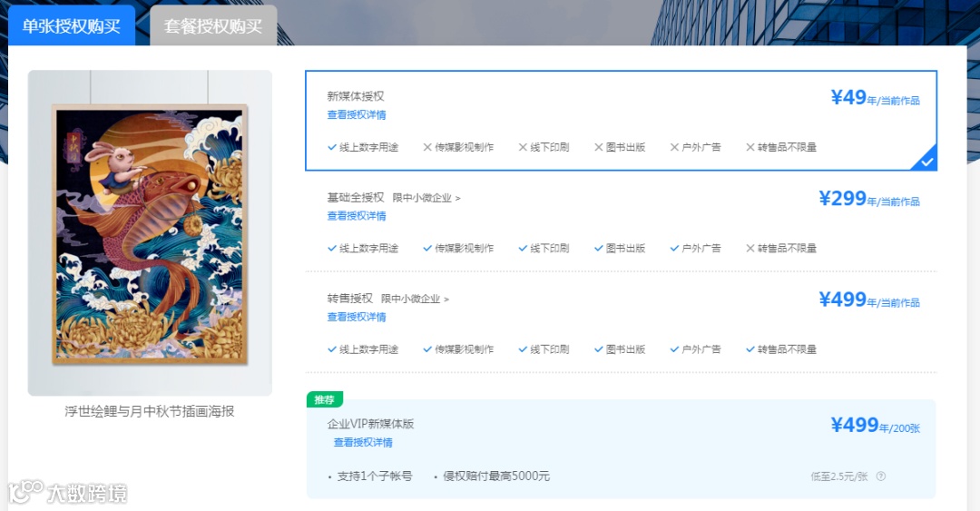Click 传媒影视制作 in the 转售授权 row

[x=458, y=349]
